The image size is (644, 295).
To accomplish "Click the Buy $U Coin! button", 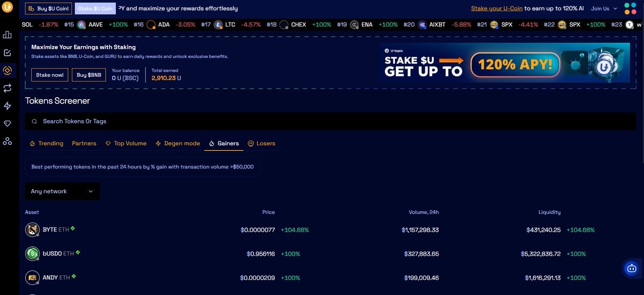I will tap(49, 9).
